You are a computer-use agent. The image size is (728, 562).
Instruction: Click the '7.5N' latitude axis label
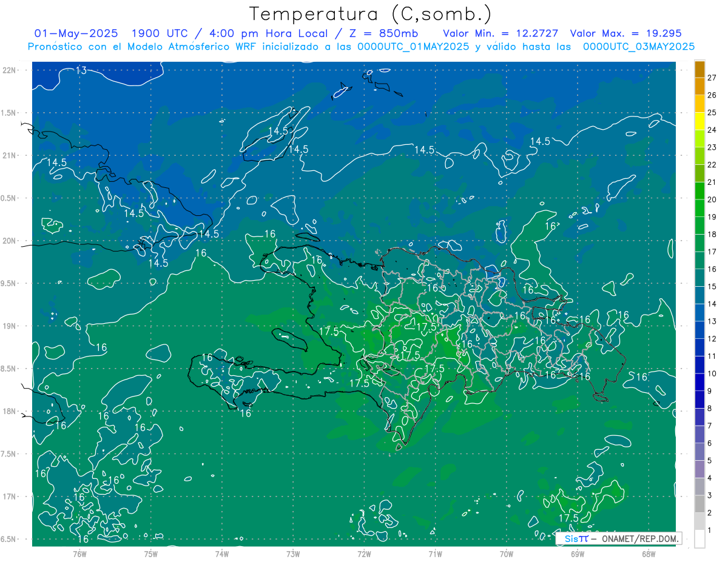point(9,454)
